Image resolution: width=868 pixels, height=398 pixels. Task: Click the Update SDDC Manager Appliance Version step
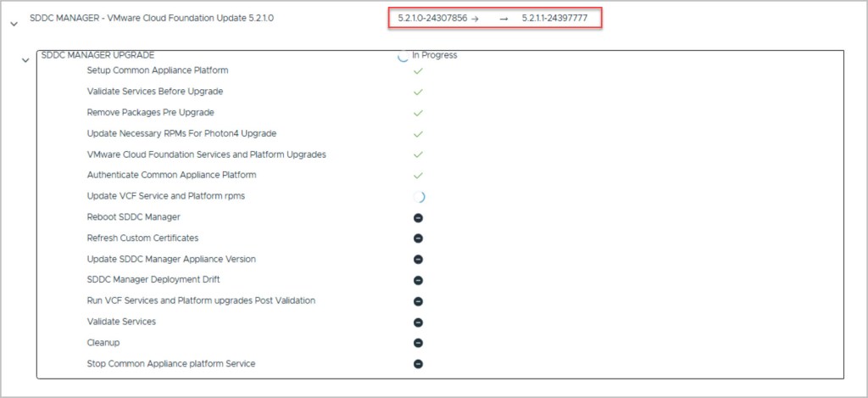(x=171, y=259)
